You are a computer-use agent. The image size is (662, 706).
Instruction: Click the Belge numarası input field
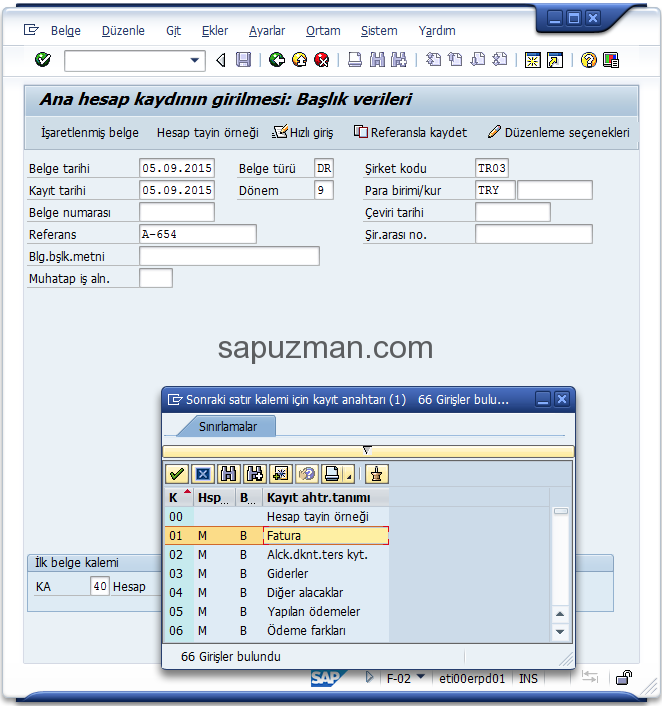177,212
